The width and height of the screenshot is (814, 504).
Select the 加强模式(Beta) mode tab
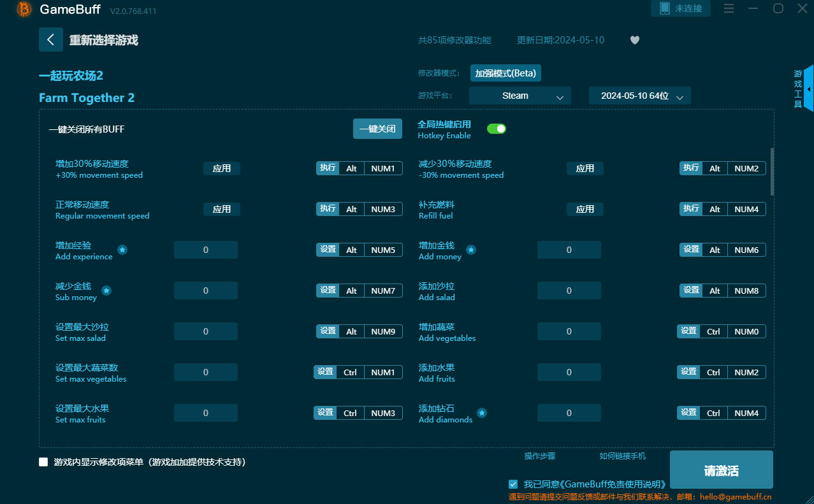(x=505, y=73)
